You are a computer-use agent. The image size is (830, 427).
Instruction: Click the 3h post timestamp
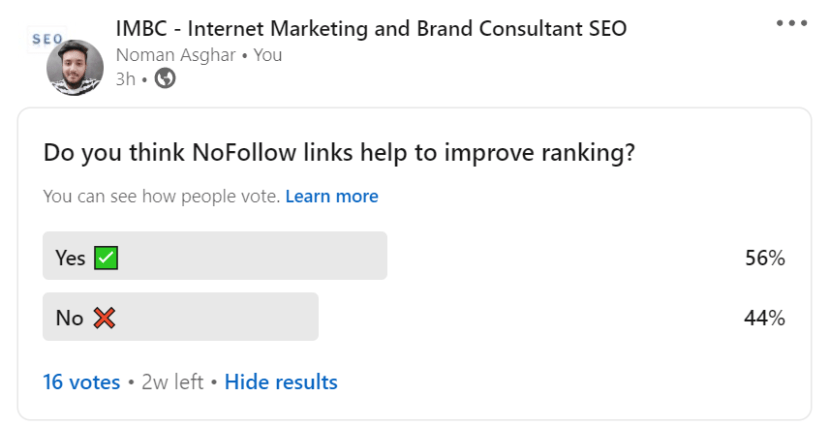[125, 79]
